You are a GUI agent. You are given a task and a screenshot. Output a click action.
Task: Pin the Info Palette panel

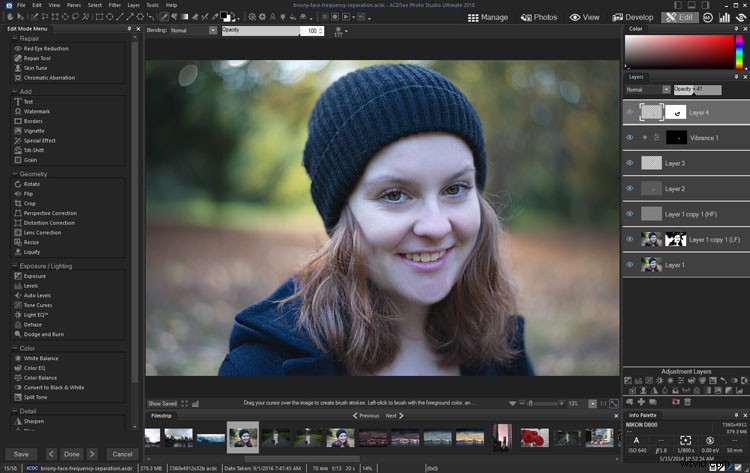736,415
